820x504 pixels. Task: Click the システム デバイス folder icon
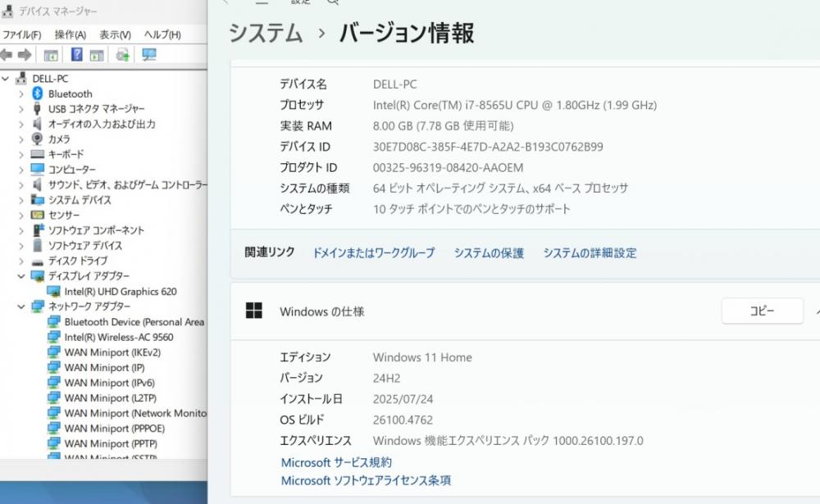point(37,199)
